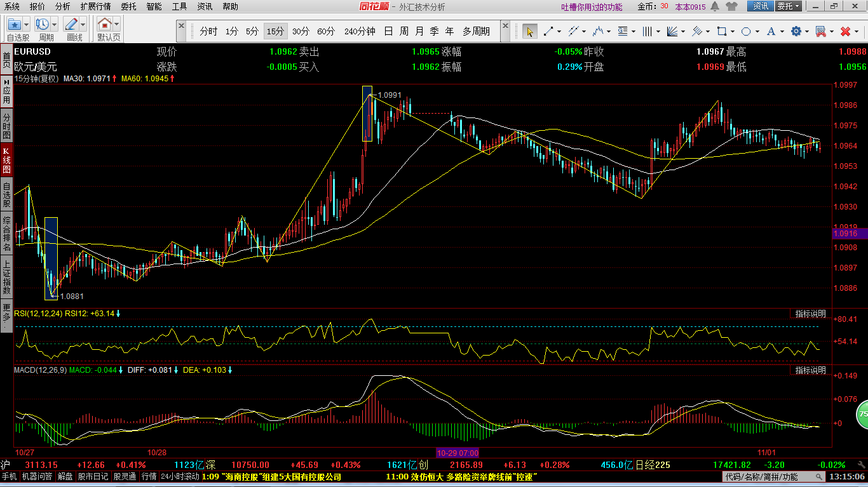This screenshot has width=868, height=487.
Task: Open the 工具 menu
Action: tap(180, 6)
